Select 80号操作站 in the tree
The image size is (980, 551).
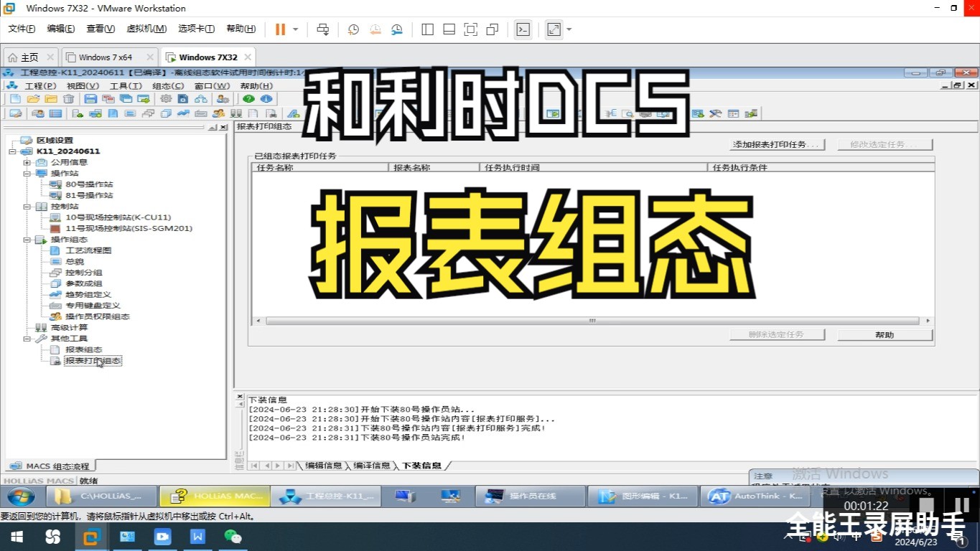tap(89, 184)
